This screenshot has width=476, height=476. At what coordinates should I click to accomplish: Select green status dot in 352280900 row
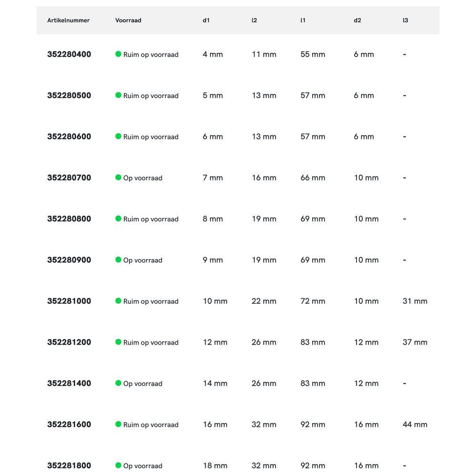[119, 260]
